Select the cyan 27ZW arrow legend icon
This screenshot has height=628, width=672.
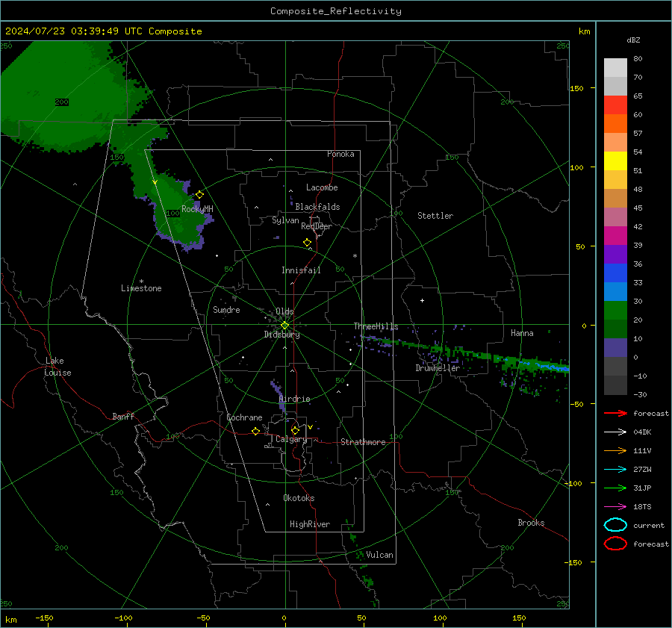[615, 470]
